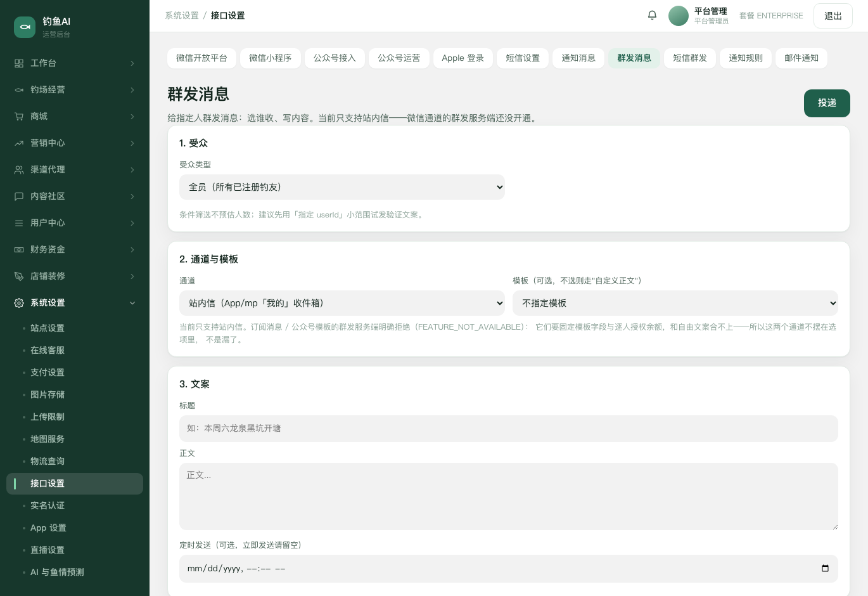Click the 钓鱼AI fish logo icon
This screenshot has width=868, height=596.
25,27
